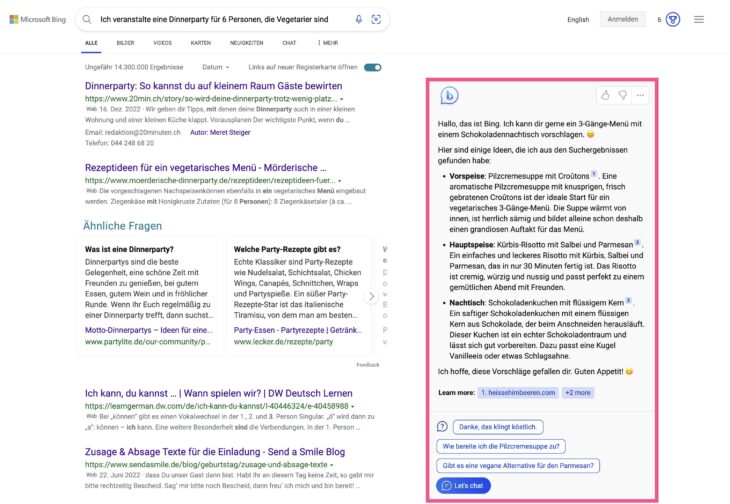Image resolution: width=730 pixels, height=504 pixels.
Task: Select the Alle tab
Action: coord(91,43)
